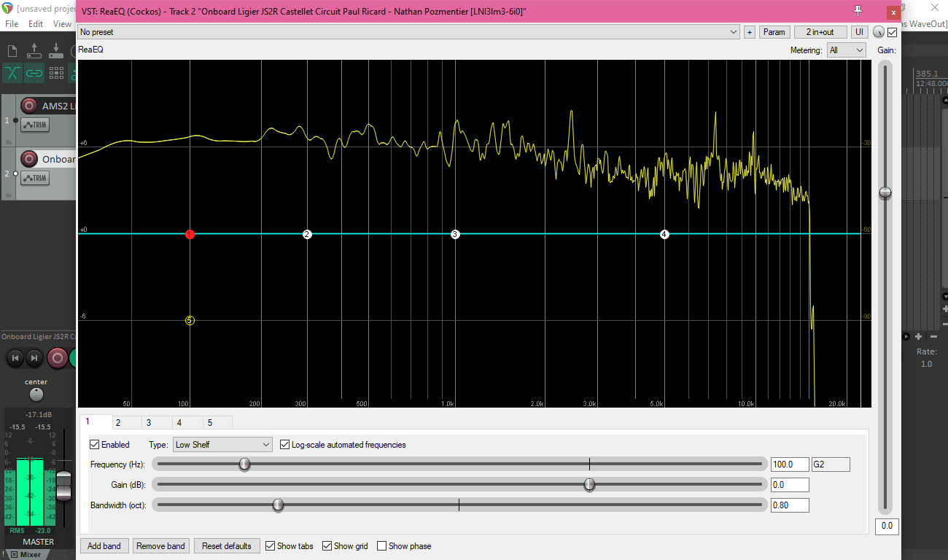The image size is (948, 560).
Task: Pin the ReaEQ window on top
Action: [x=858, y=10]
